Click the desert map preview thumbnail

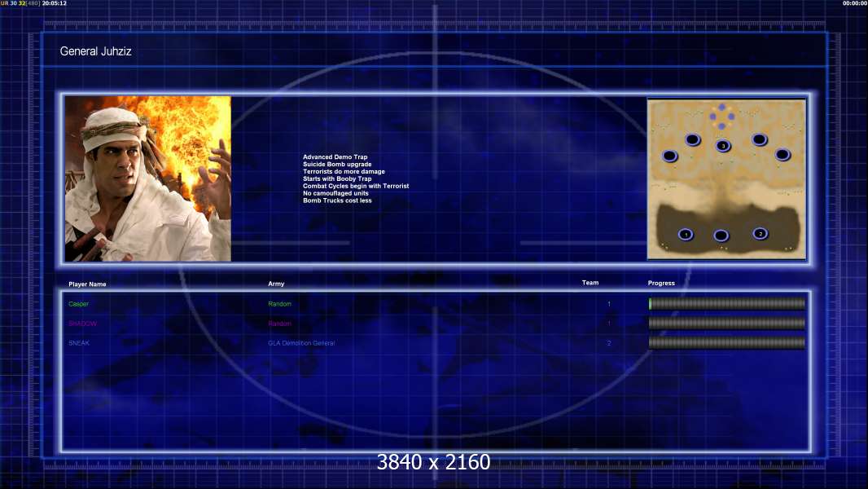[726, 178]
